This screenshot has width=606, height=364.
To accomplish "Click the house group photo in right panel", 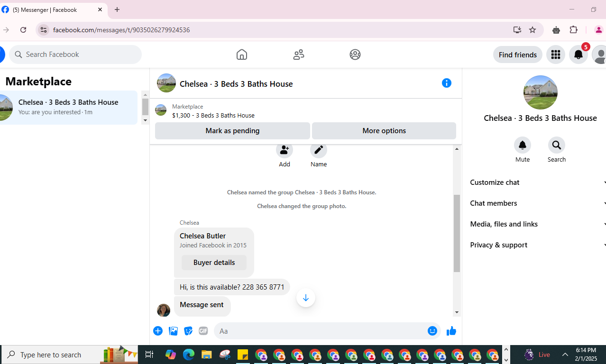I will [x=541, y=92].
